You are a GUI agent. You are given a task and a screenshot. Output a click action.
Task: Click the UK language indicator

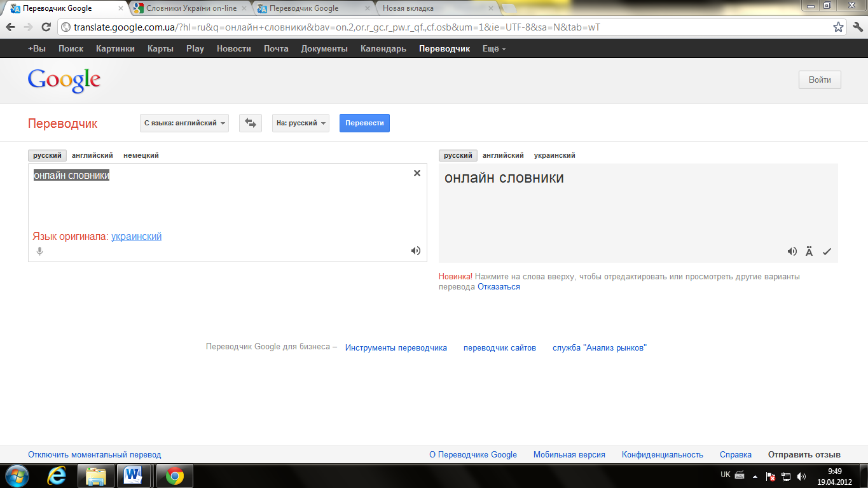[726, 475]
